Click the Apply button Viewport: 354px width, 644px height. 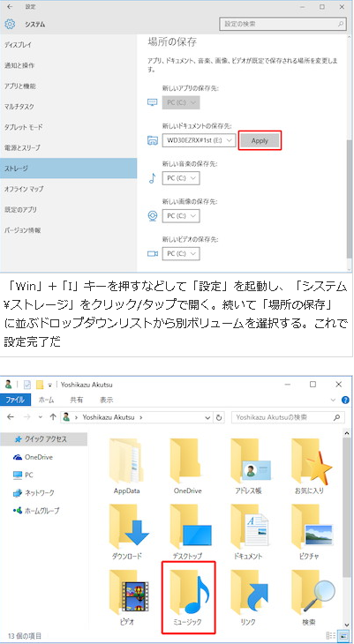click(x=260, y=140)
